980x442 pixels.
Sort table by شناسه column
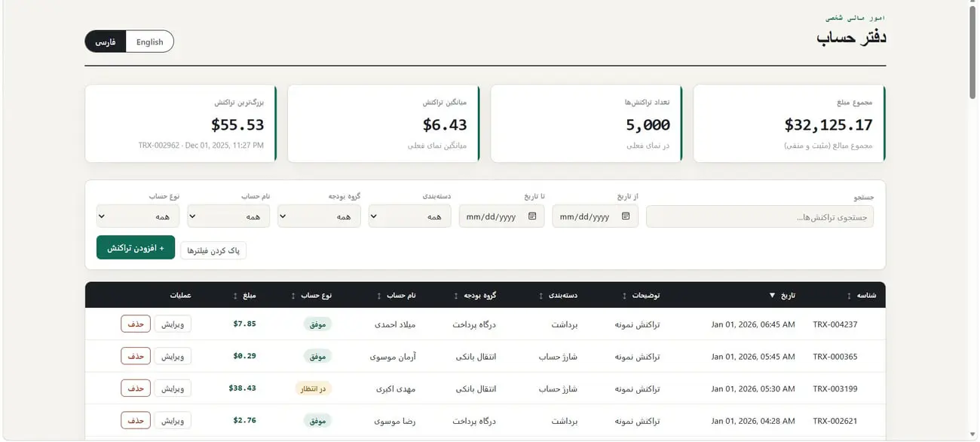coord(862,295)
